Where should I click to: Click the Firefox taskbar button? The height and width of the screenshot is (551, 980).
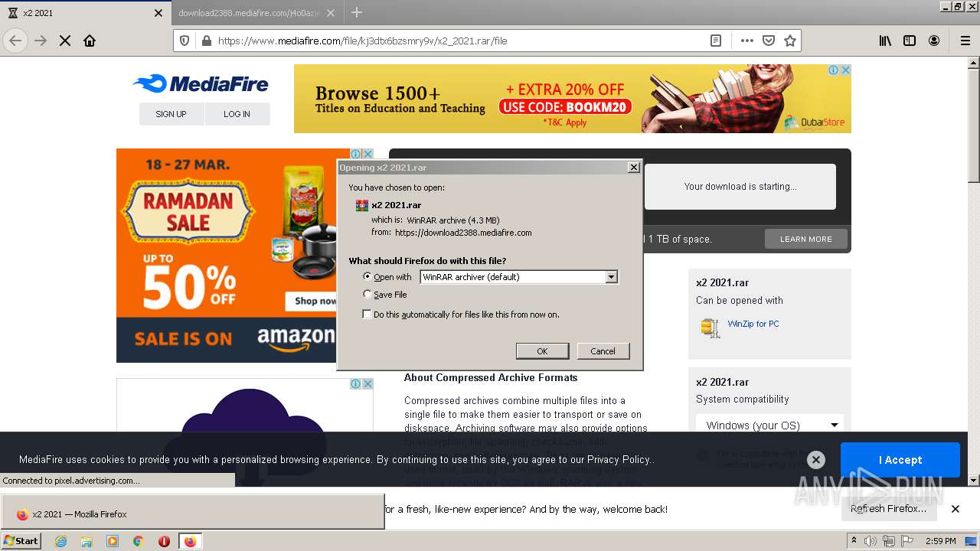(x=190, y=541)
